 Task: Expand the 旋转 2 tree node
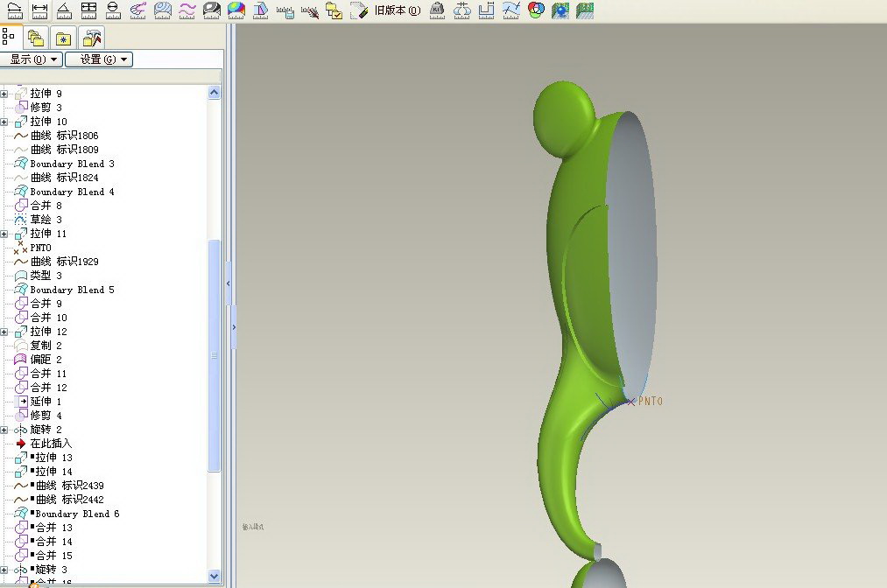[4, 430]
